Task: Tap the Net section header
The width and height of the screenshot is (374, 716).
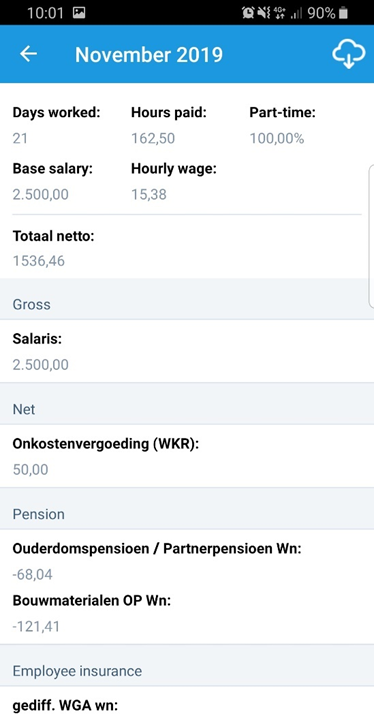Action: [x=187, y=409]
